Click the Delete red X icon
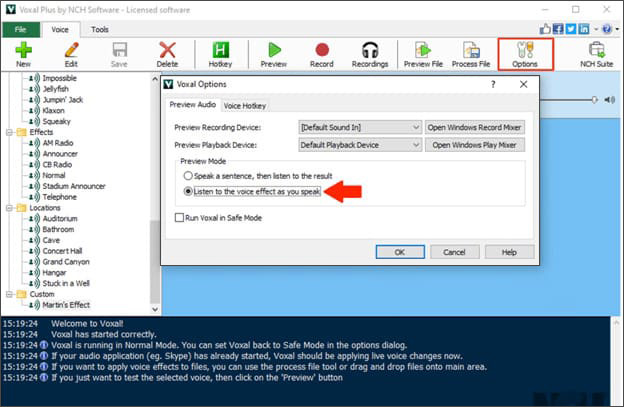Image resolution: width=624 pixels, height=407 pixels. click(x=167, y=51)
